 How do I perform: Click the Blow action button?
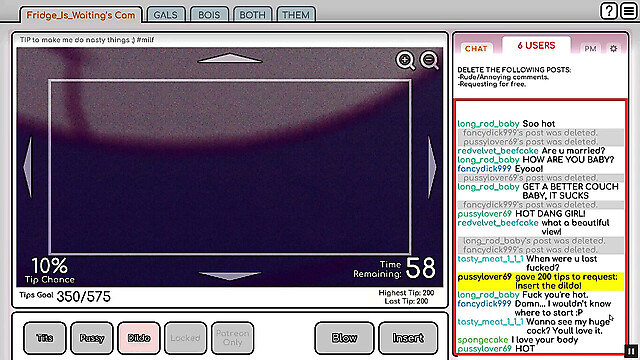click(344, 338)
